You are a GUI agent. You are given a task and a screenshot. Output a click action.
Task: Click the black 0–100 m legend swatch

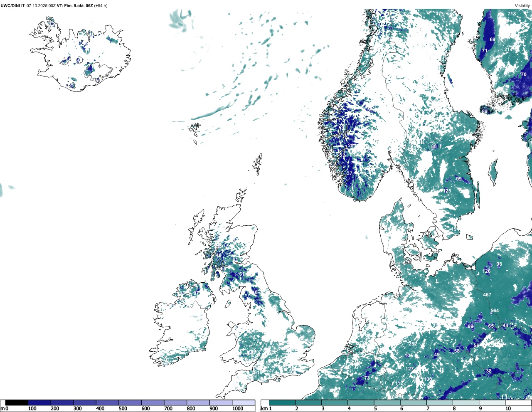click(x=17, y=402)
